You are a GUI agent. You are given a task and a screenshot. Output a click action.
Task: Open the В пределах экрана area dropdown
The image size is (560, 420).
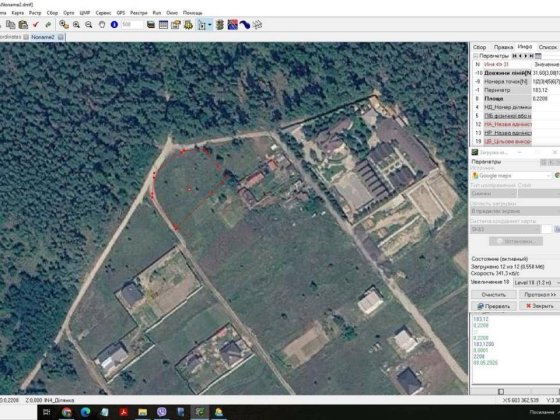point(515,211)
